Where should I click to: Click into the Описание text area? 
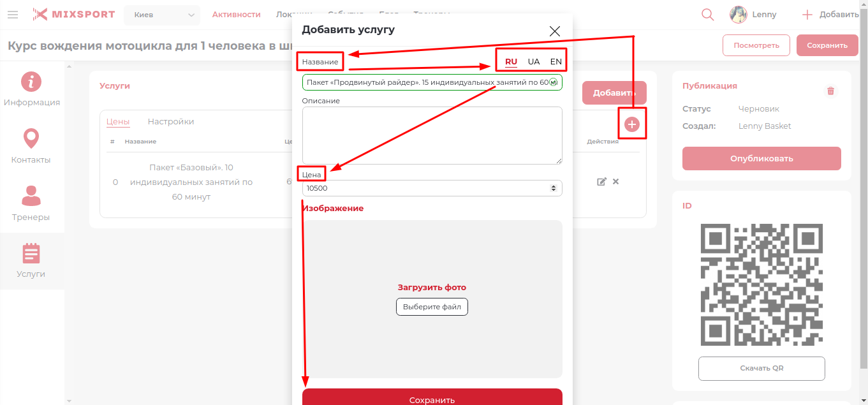click(432, 135)
